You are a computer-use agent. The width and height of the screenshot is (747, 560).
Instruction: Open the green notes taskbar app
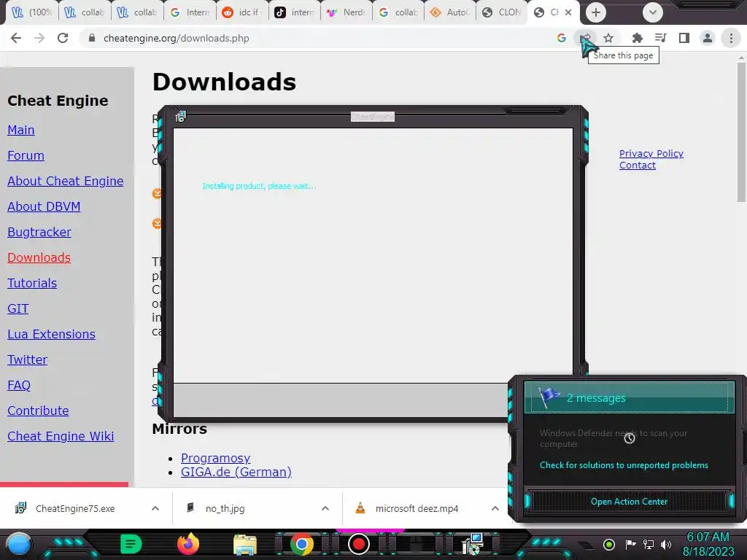pos(131,544)
